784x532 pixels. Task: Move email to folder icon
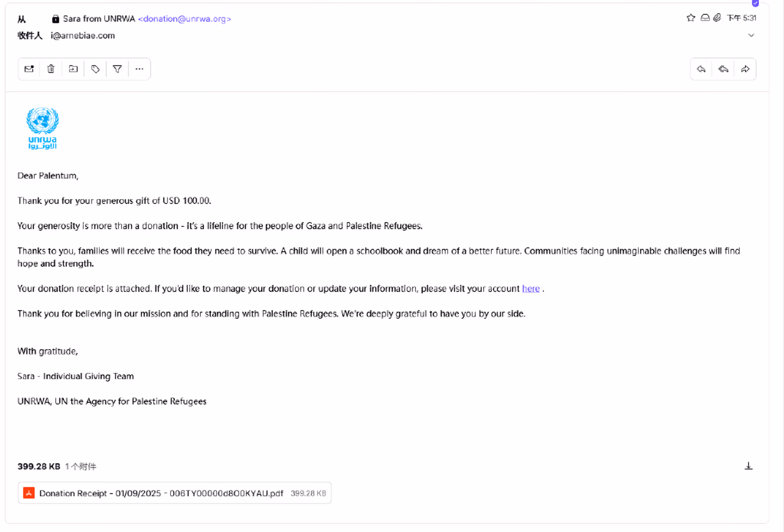[73, 69]
